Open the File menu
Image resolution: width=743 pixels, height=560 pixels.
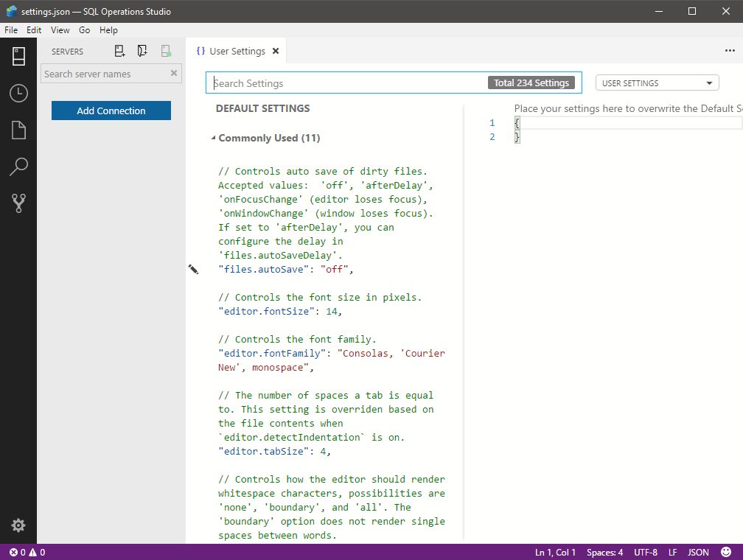(x=11, y=30)
